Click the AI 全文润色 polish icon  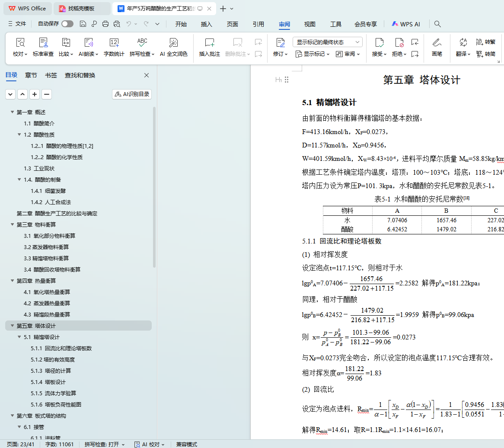coord(174,43)
